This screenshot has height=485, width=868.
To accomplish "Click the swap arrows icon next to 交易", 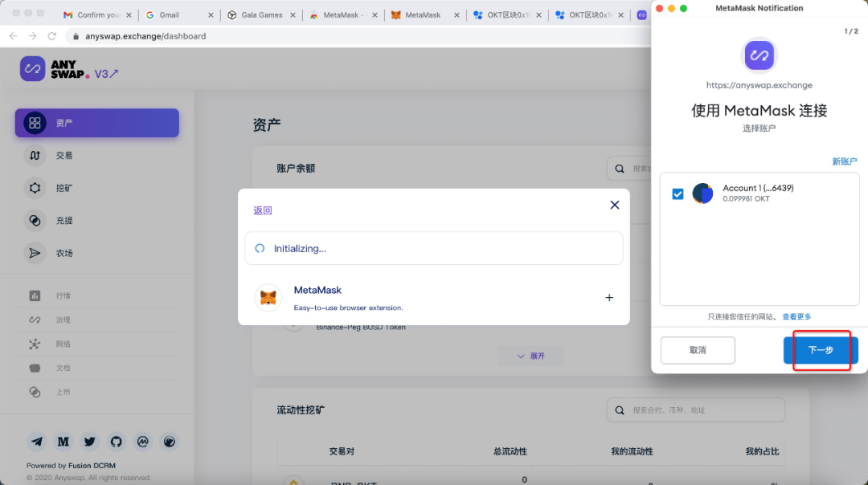I will click(x=35, y=156).
